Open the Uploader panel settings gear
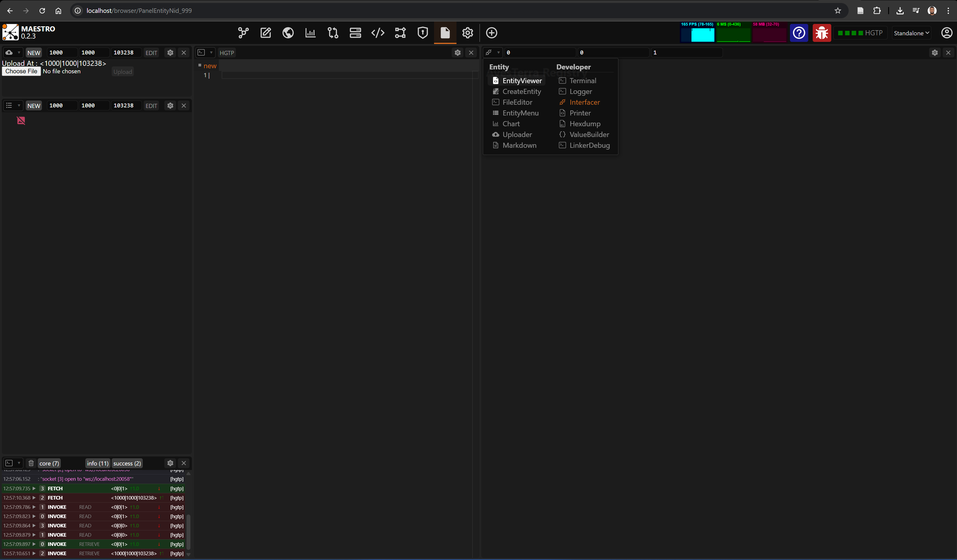 170,53
